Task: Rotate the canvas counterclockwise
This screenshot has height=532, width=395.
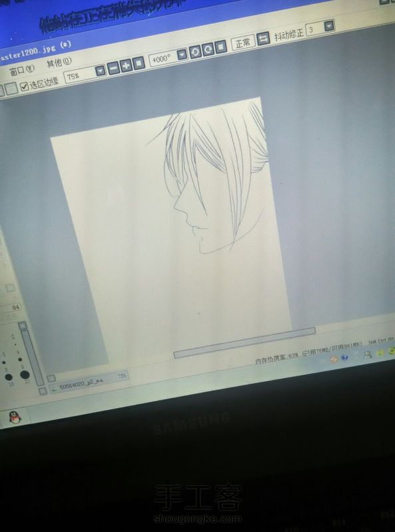Action: (195, 52)
